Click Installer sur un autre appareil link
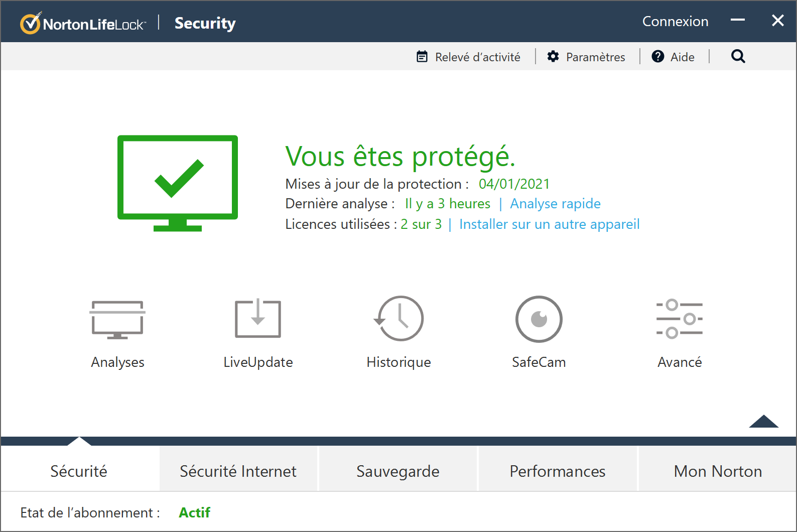 pos(549,224)
